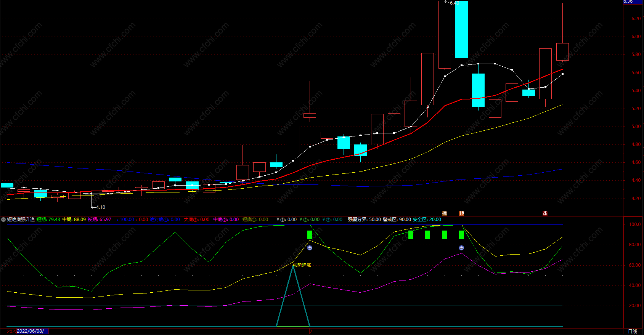644x335 pixels.
Task: Click the 安全区: 20.00 label
Action: click(427, 220)
